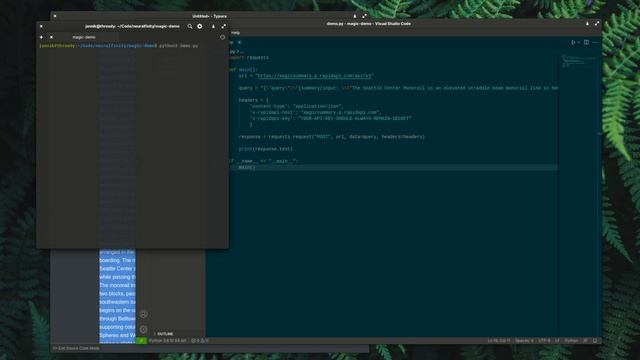Close the demo.py editor tab in VS Code
This screenshot has width=640, height=360.
pos(240,42)
